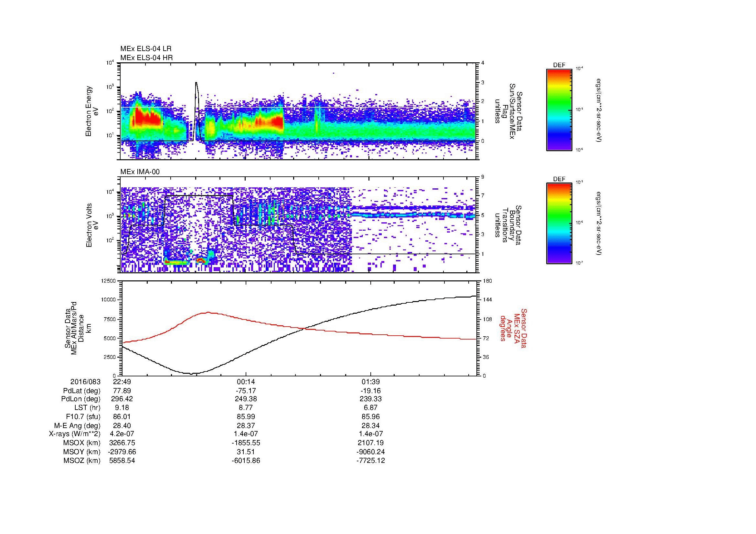Click MSOZ value -7725.12
Screen dimensions: 756x534
(371, 461)
